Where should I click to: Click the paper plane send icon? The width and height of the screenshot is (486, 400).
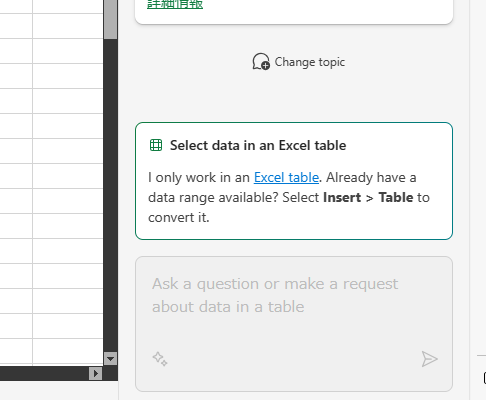click(429, 359)
